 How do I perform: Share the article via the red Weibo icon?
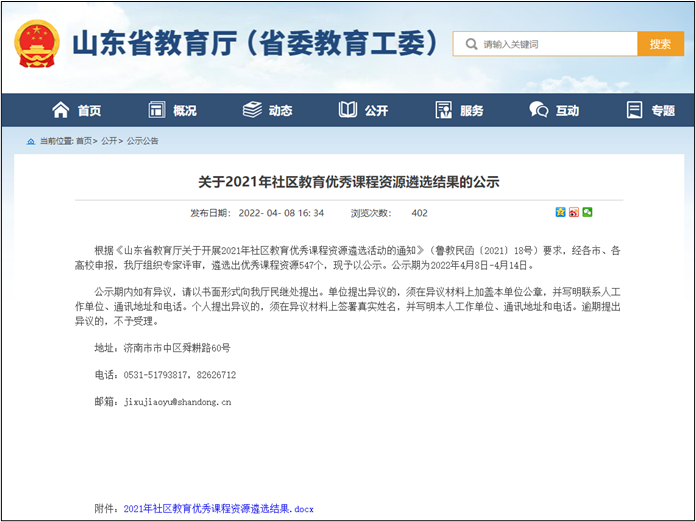(574, 212)
